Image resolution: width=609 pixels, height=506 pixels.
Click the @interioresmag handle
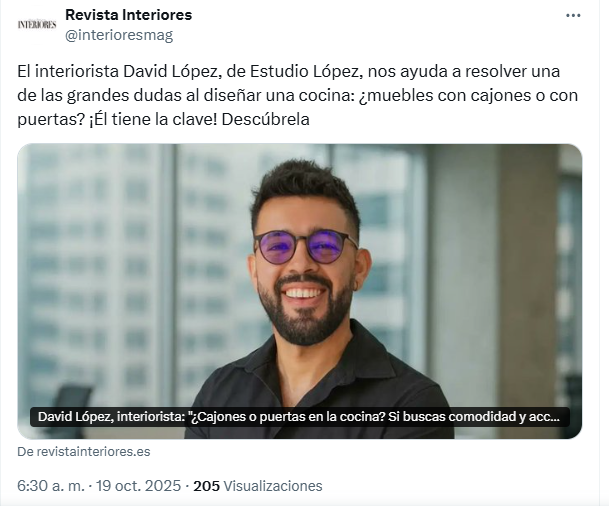click(119, 35)
